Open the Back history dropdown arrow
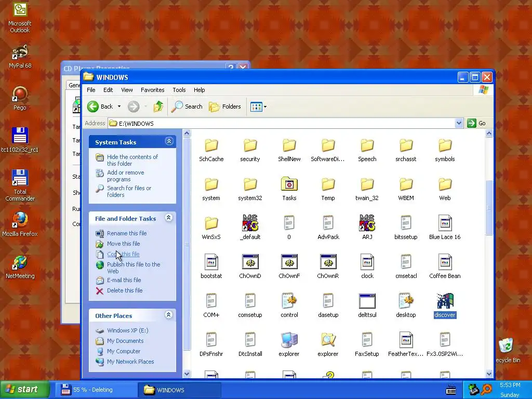Viewport: 532px width, 399px height. point(119,107)
